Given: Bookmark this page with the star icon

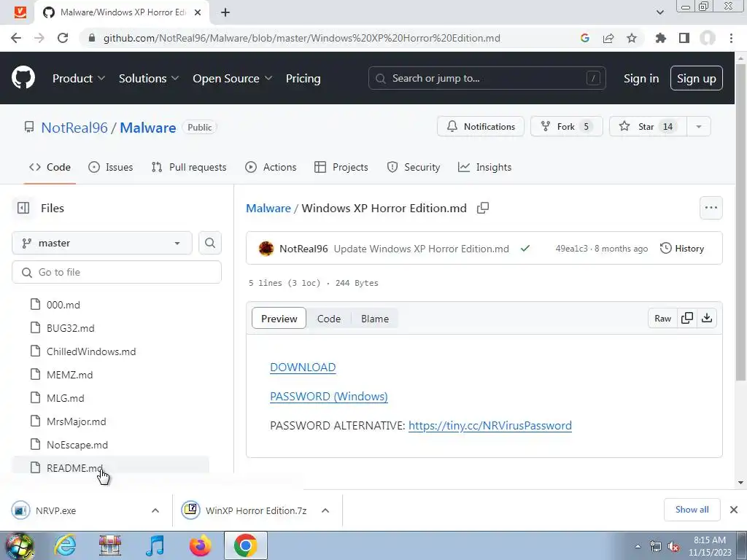Looking at the screenshot, I should [632, 38].
